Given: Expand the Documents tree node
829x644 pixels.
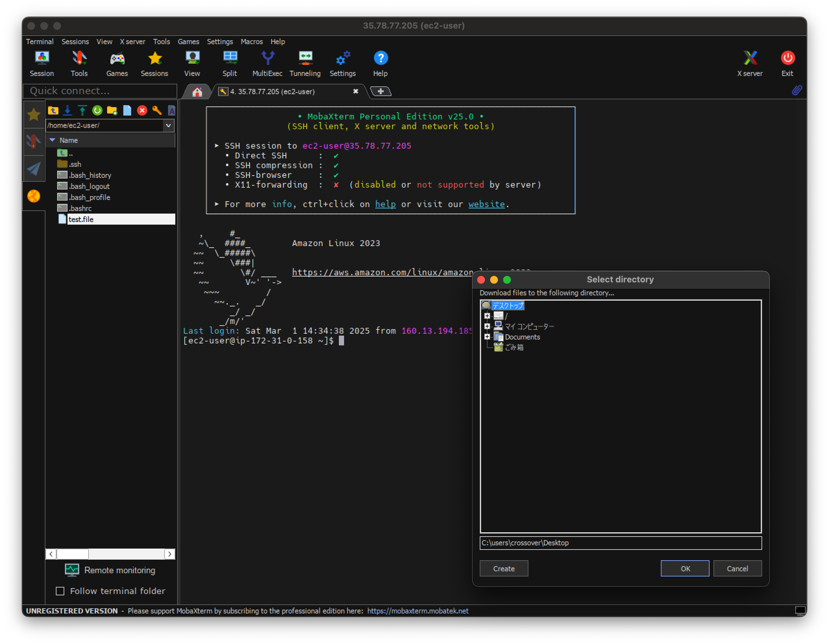Looking at the screenshot, I should pyautogui.click(x=487, y=337).
